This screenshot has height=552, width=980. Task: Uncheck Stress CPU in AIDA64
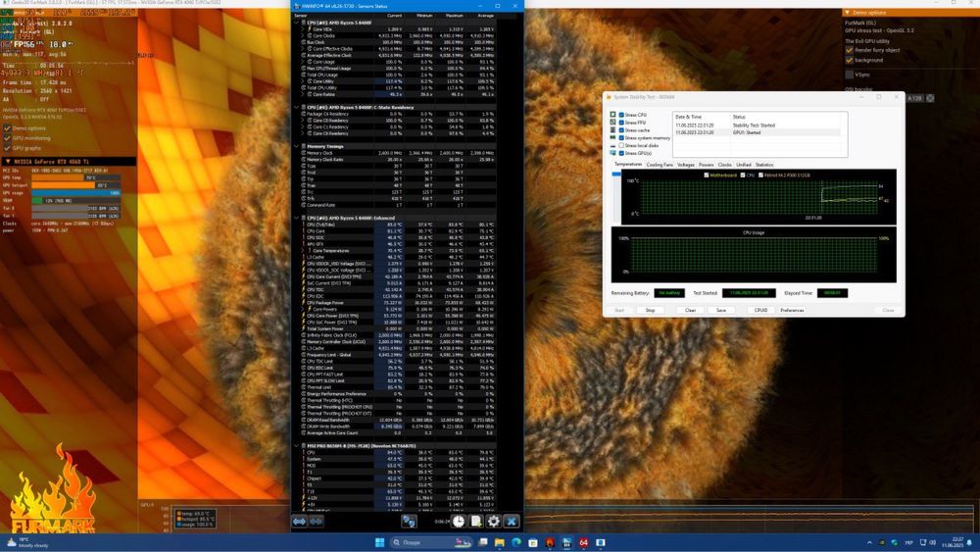tap(621, 115)
